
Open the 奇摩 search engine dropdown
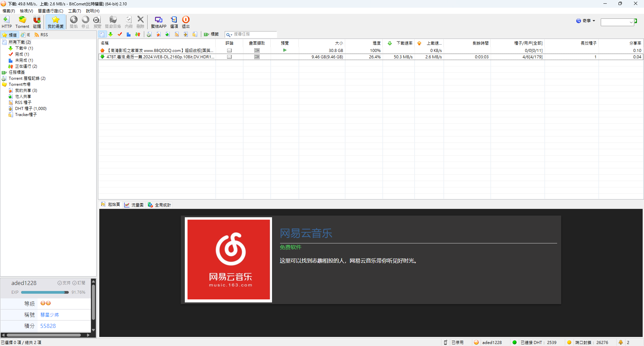(586, 21)
